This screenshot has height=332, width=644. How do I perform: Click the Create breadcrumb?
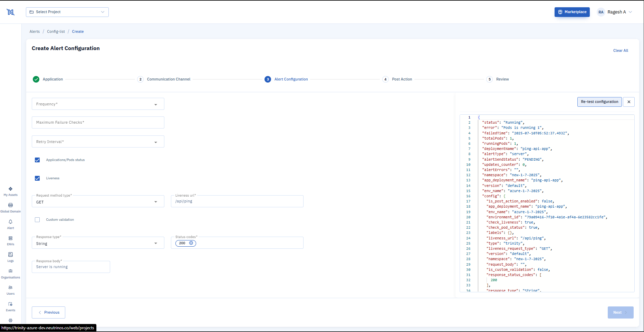point(78,31)
